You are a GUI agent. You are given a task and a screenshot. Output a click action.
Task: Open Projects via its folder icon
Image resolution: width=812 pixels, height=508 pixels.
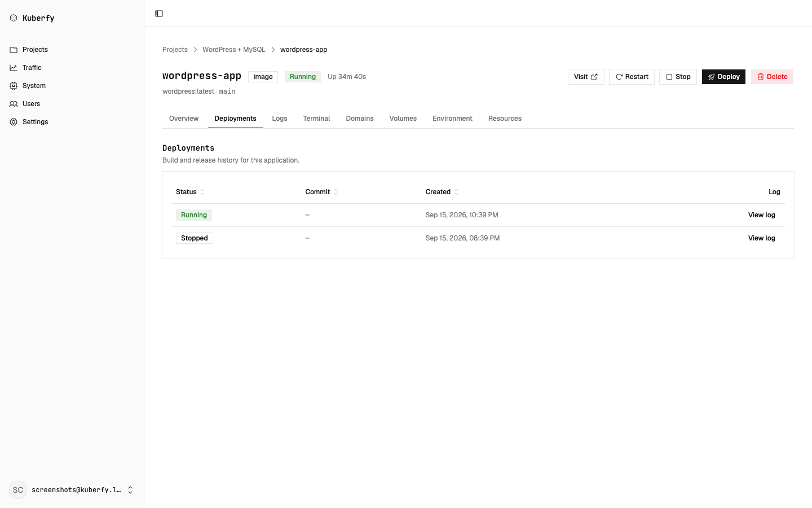click(x=14, y=50)
